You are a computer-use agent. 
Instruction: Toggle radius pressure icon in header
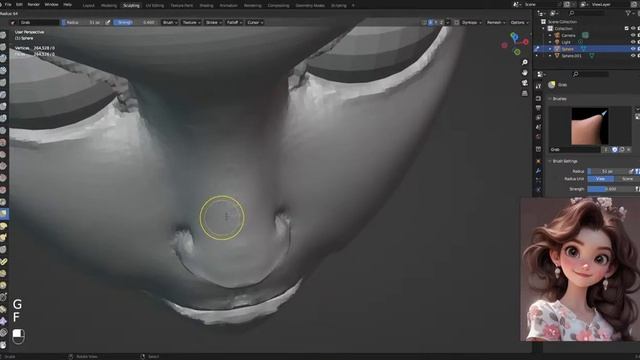(108, 22)
